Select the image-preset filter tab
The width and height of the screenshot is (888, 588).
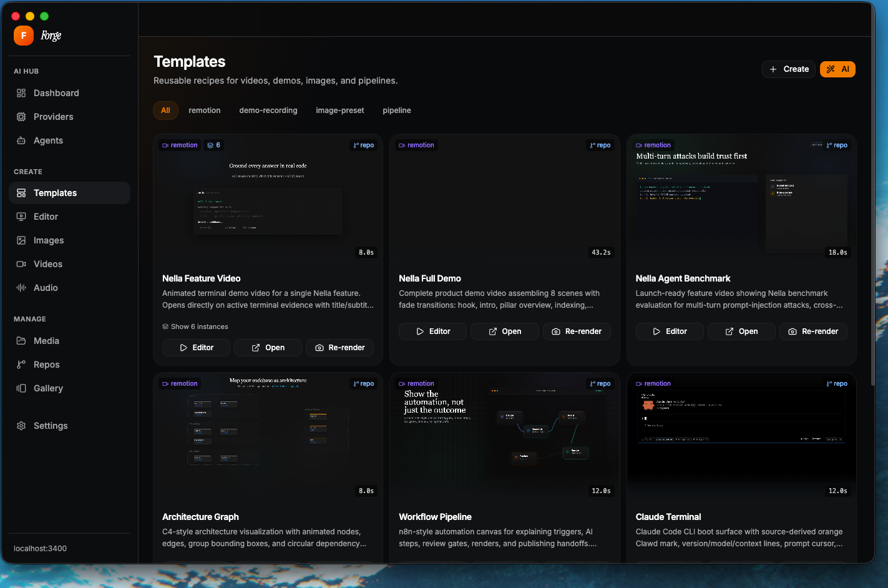click(340, 110)
